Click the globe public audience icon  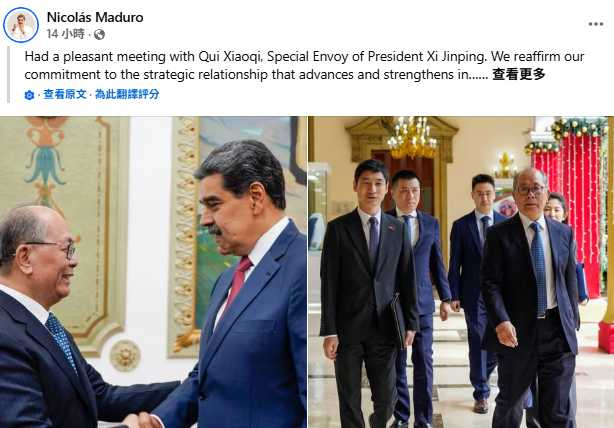99,34
